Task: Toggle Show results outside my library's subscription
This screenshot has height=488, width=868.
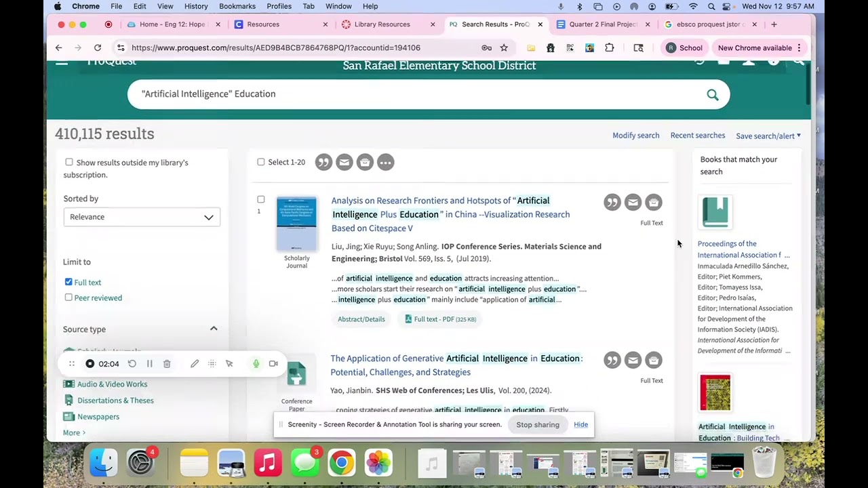Action: pos(68,162)
